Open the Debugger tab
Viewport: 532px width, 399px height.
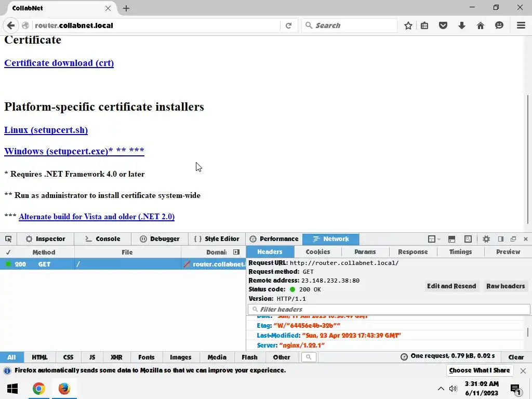pos(159,239)
